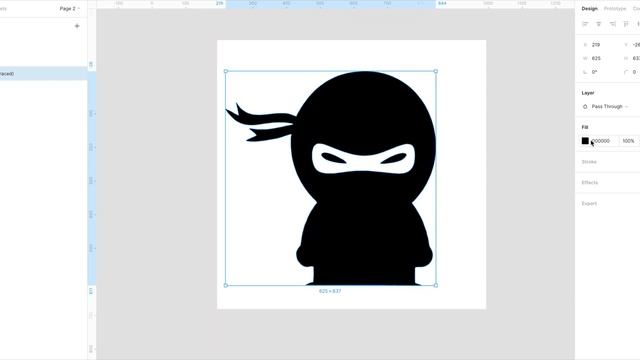Select the highlighted layer in layers panel

click(x=43, y=74)
